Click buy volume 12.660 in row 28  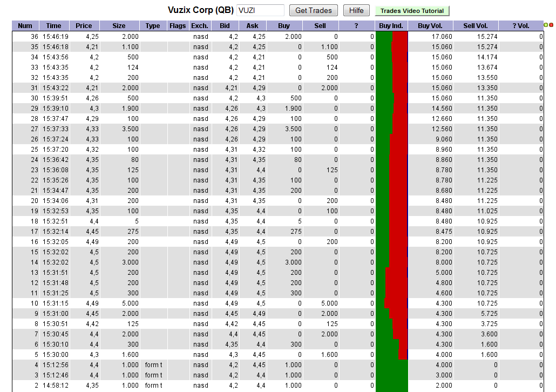pos(442,119)
